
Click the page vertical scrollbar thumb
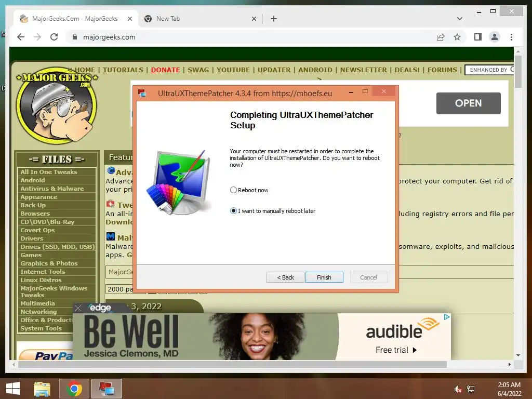tap(518, 72)
